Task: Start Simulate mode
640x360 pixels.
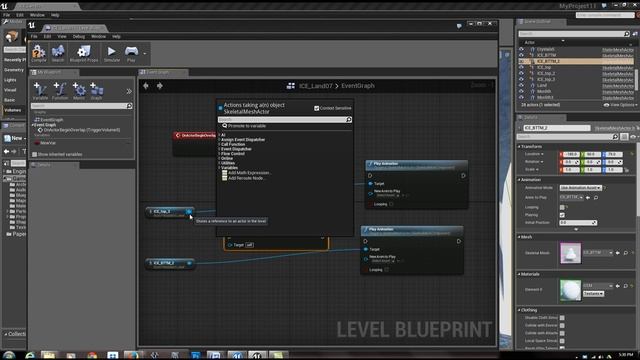Action: click(111, 53)
